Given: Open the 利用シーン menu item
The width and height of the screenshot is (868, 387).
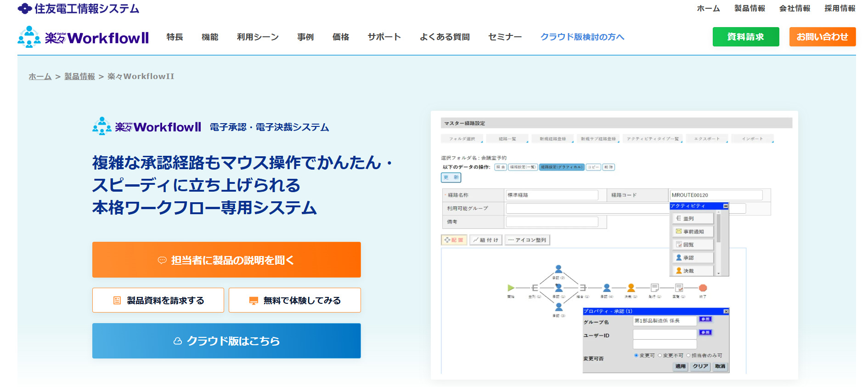Looking at the screenshot, I should (258, 37).
